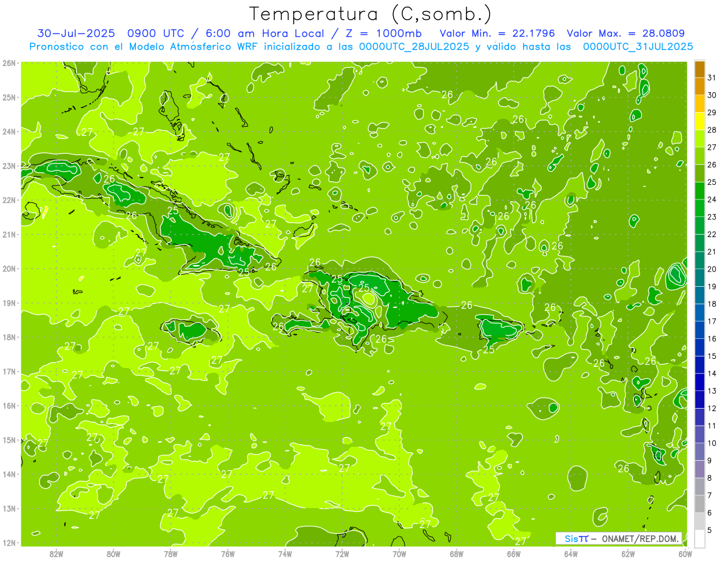Click the 'Valor Min. = 22.1796' readout

pos(496,33)
